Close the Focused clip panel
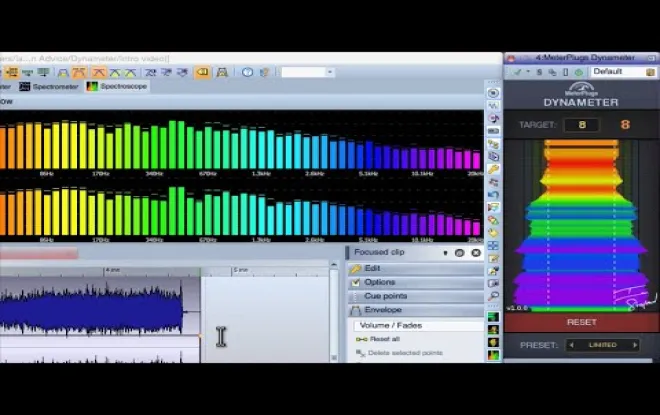660x415 pixels. click(476, 253)
